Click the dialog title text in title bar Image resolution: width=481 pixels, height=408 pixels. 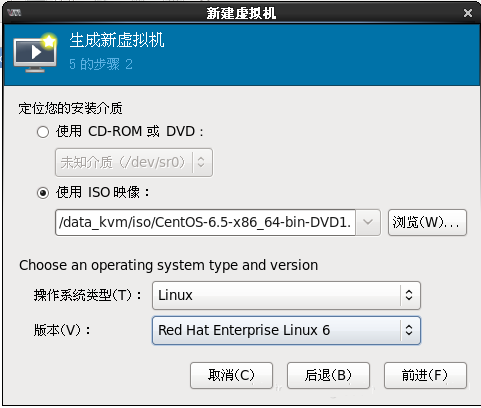click(x=241, y=13)
